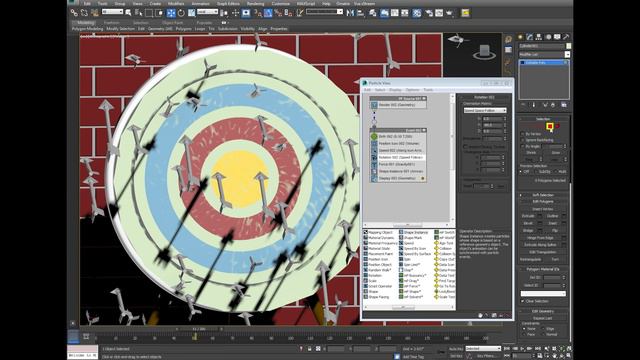This screenshot has height=360, width=640.
Task: Activate the Select and Scale tool
Action: (191, 13)
